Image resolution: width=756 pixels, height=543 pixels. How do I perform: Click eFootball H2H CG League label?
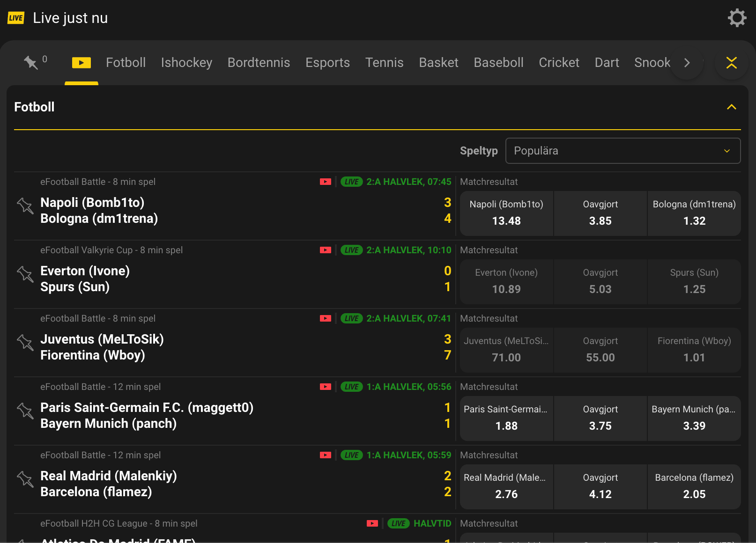point(119,523)
